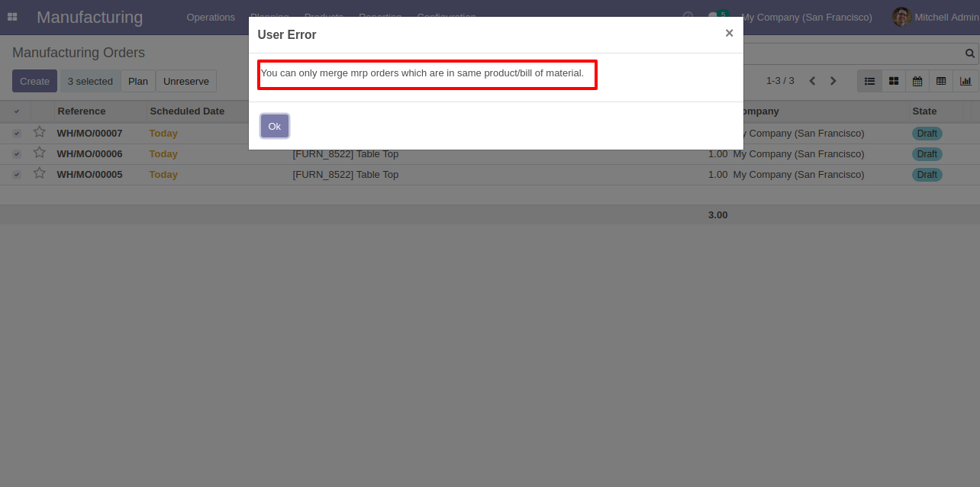Viewport: 980px width, 487px height.
Task: Open the conversations message icon
Action: [x=713, y=16]
